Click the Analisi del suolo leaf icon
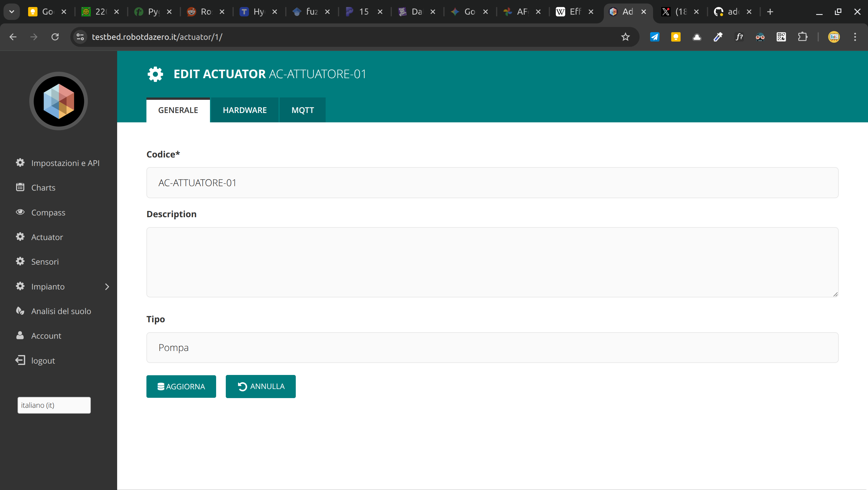The width and height of the screenshot is (868, 490). 20,311
